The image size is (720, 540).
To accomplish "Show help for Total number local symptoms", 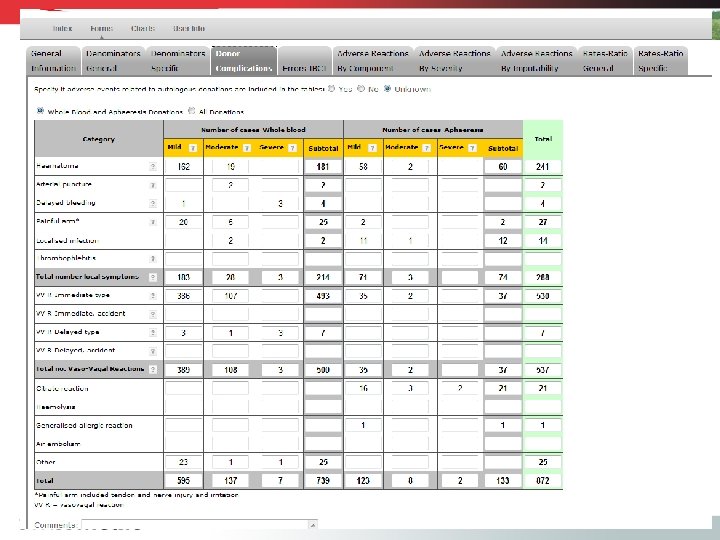I will [153, 277].
